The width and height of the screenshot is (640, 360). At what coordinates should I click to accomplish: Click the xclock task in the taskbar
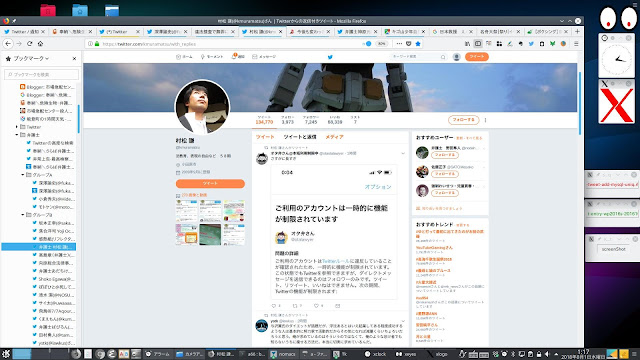pos(375,354)
